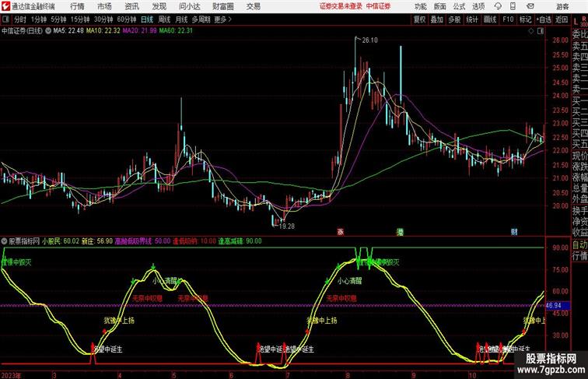588x379 pixels.
Task: Expand the dropdown beside 股票指标网 indicator name
Action: [x=4, y=241]
